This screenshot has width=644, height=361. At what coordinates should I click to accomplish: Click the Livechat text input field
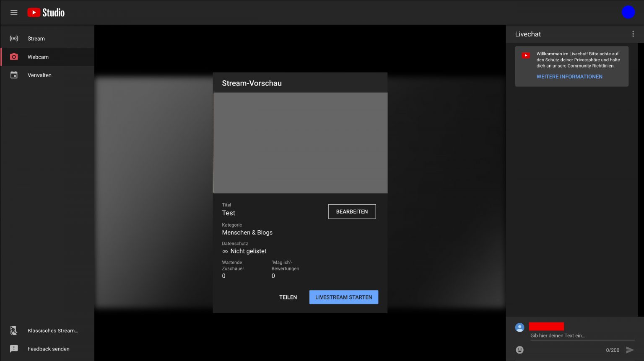click(x=582, y=335)
